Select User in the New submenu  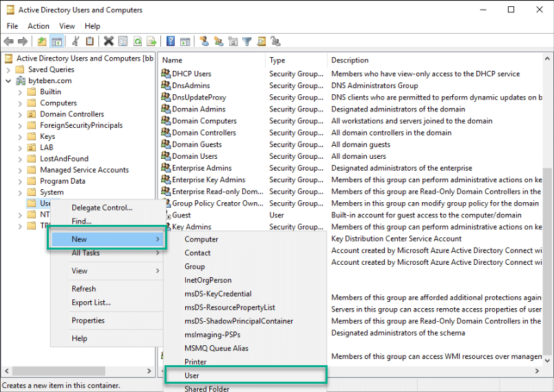pos(245,375)
